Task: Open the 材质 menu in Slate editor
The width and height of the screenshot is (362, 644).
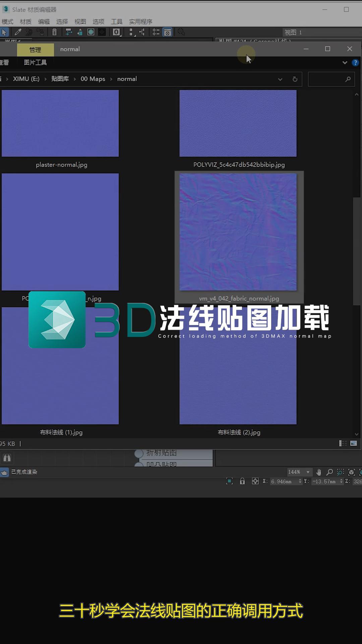Action: pos(25,22)
